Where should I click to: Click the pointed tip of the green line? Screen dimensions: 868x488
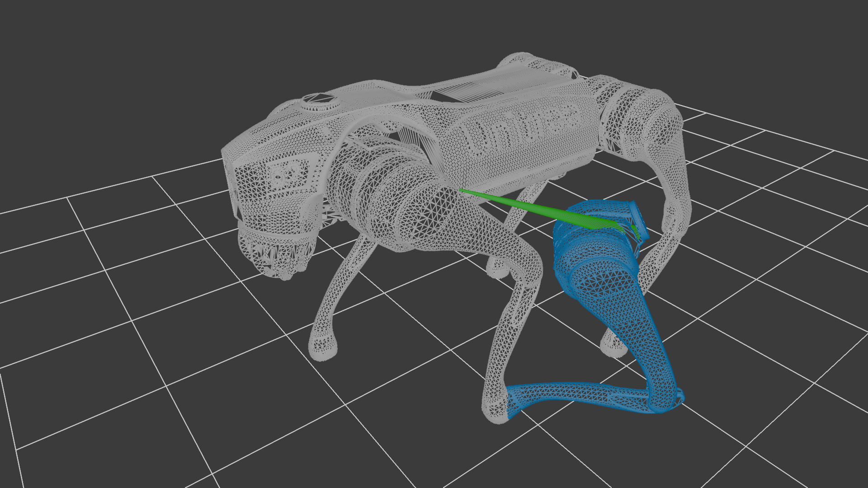[x=460, y=190]
